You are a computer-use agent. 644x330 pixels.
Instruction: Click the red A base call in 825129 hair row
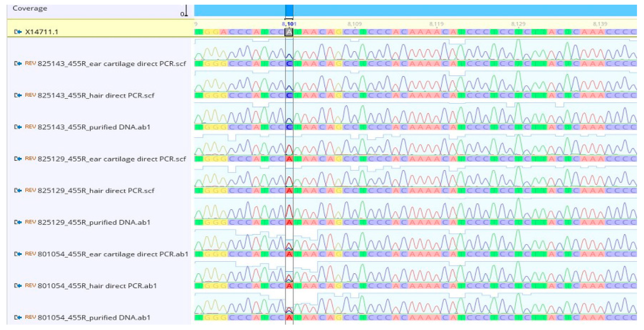[289, 191]
